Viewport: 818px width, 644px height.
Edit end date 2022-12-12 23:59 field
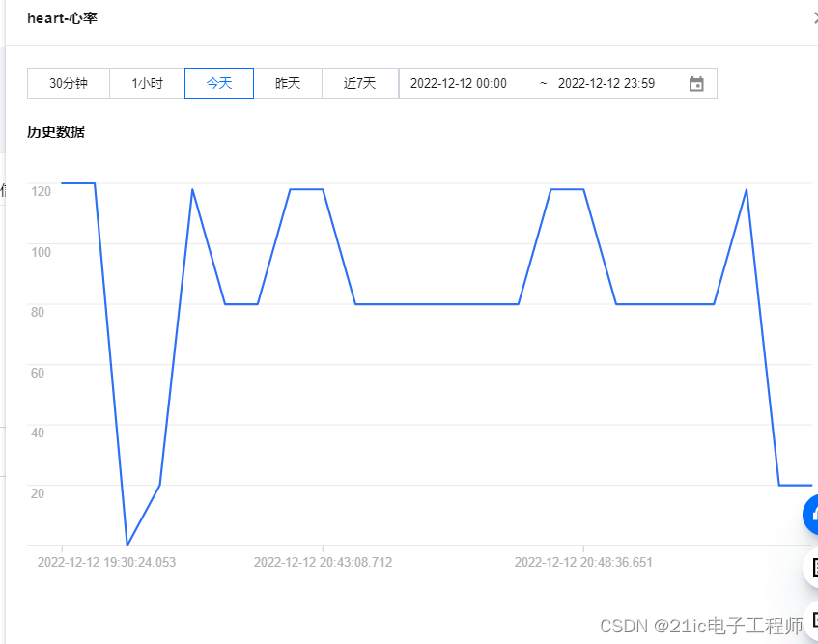click(x=606, y=83)
